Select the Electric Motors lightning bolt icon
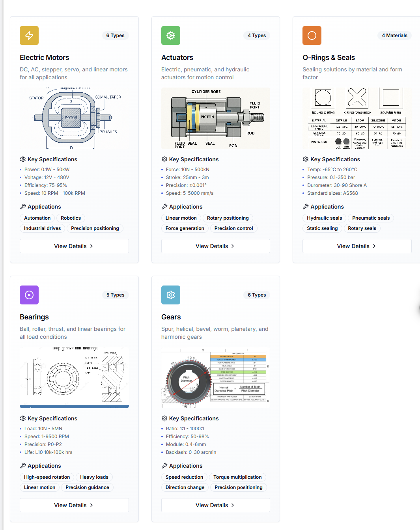This screenshot has width=420, height=530. point(29,35)
